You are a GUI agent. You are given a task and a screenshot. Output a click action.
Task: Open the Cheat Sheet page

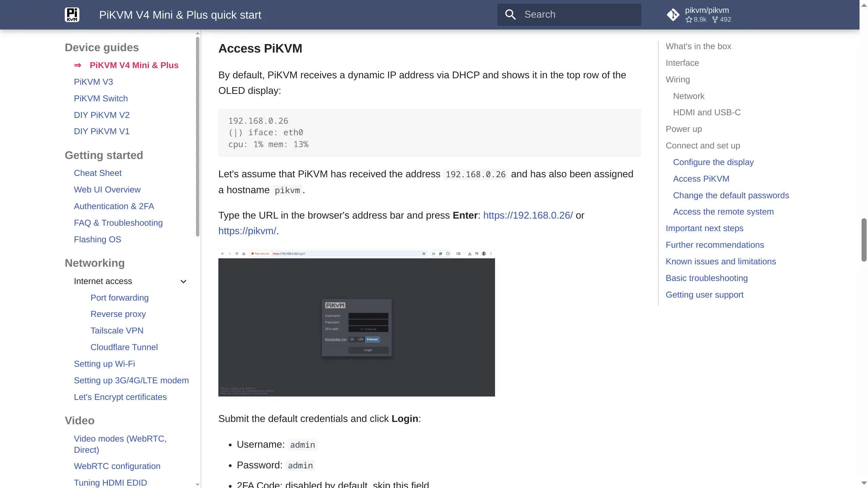coord(98,173)
